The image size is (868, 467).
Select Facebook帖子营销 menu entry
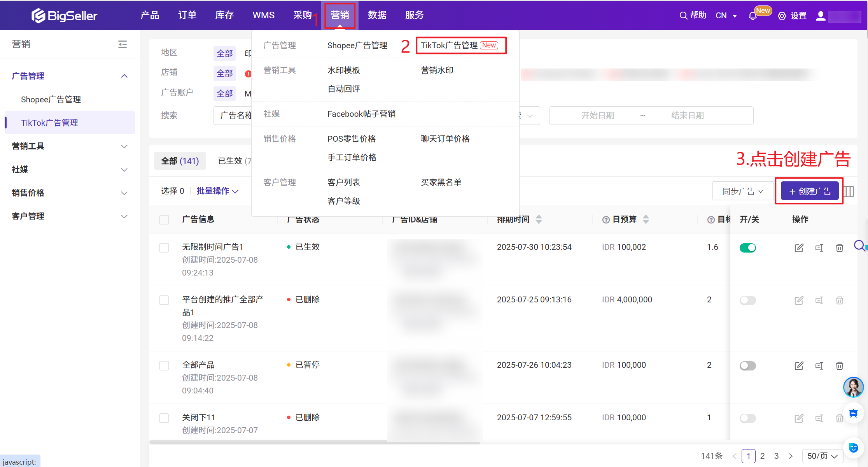[x=361, y=114]
